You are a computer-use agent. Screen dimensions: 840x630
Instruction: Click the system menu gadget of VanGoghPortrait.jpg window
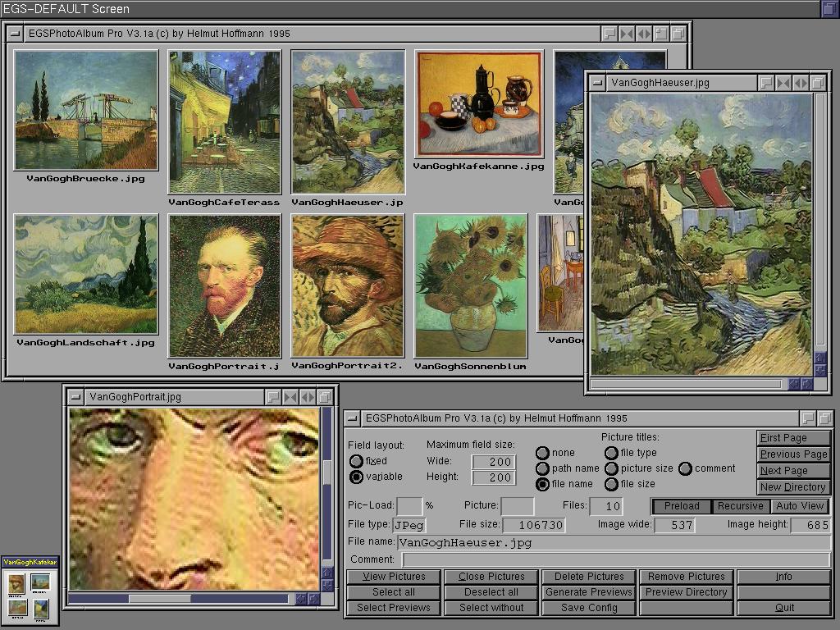coord(75,397)
